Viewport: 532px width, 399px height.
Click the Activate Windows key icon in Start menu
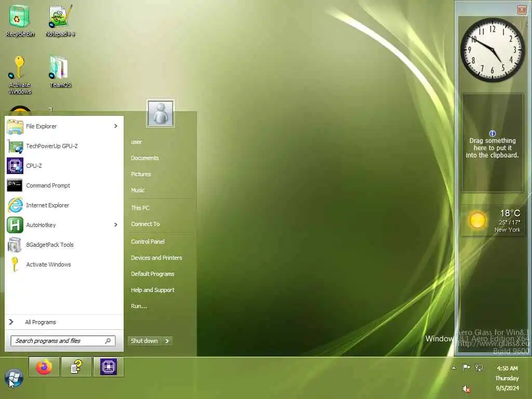[15, 264]
